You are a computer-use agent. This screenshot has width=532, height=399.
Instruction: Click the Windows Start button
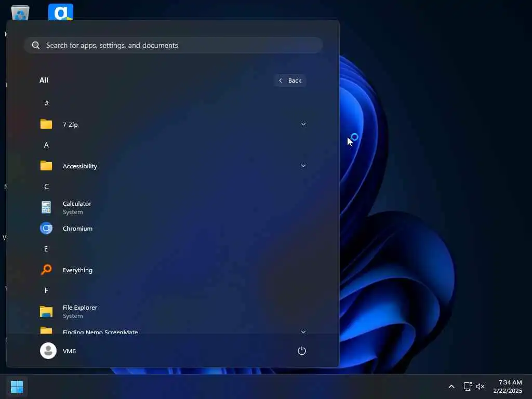coord(17,387)
